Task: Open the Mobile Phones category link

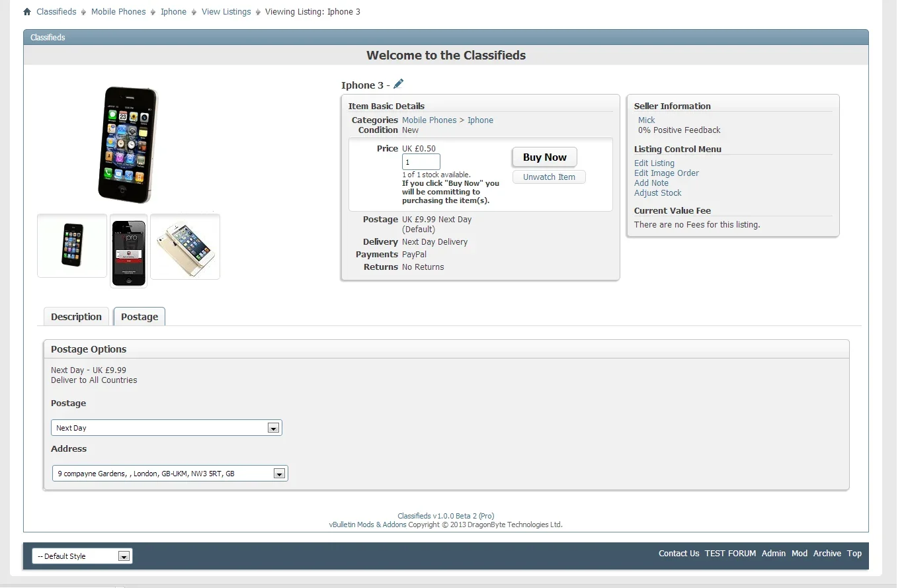Action: 429,120
